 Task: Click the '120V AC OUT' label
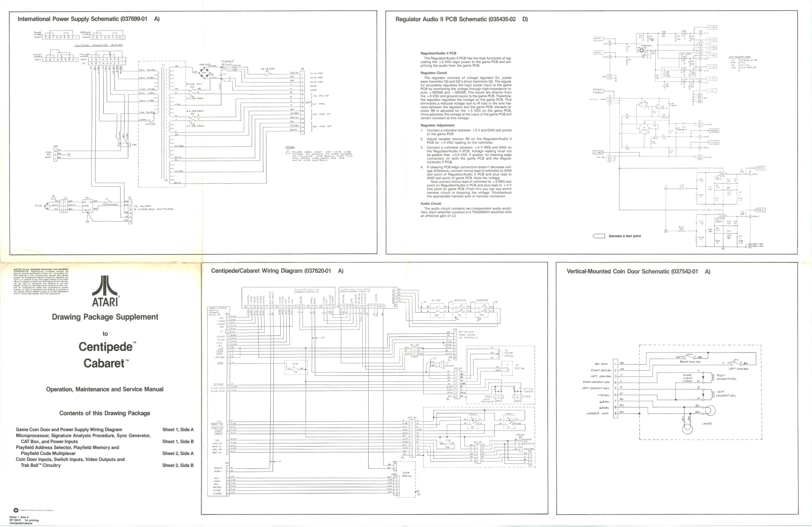(48, 154)
